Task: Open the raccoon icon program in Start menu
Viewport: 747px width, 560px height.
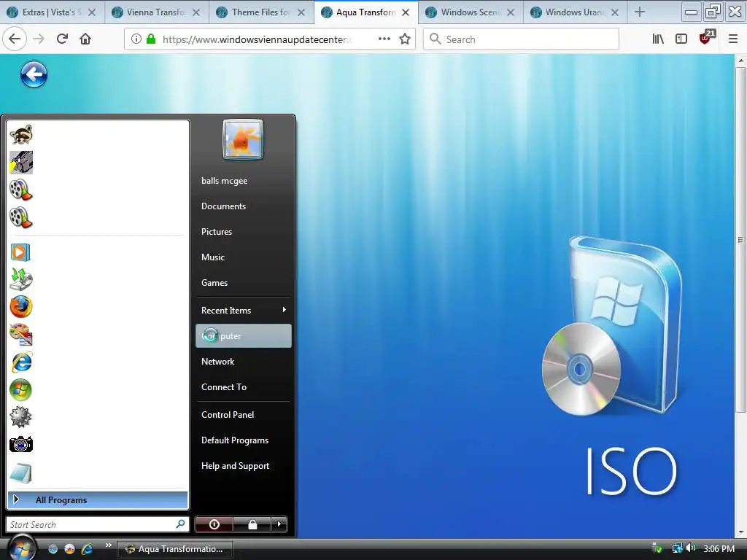Action: pyautogui.click(x=21, y=135)
